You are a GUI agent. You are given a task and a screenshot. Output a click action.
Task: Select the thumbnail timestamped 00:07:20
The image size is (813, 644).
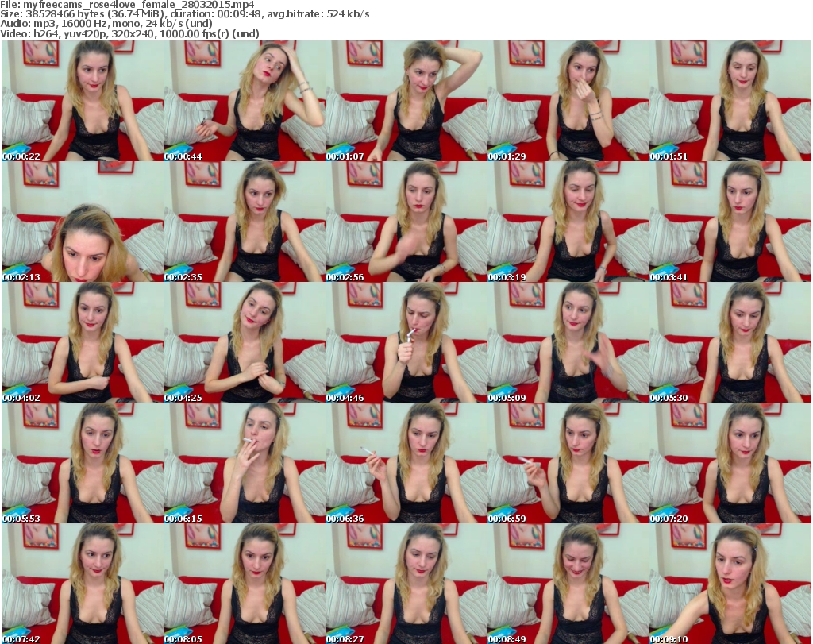pos(730,463)
